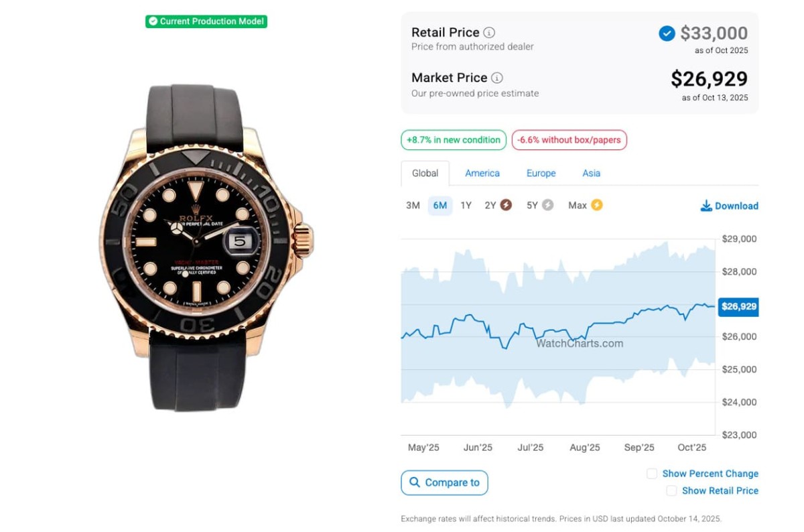Switch to the America tab
804x532 pixels.
tap(482, 173)
